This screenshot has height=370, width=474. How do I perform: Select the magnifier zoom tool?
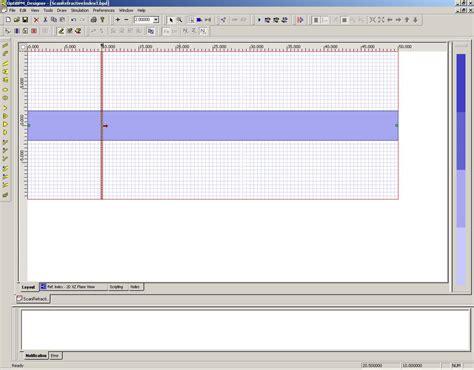(x=180, y=20)
